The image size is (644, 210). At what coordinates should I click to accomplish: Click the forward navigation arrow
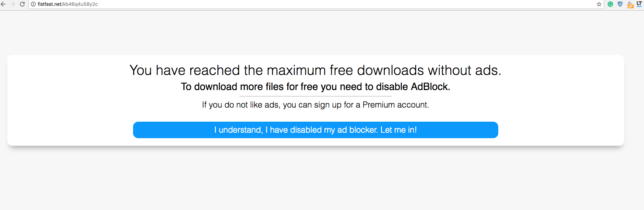click(13, 4)
